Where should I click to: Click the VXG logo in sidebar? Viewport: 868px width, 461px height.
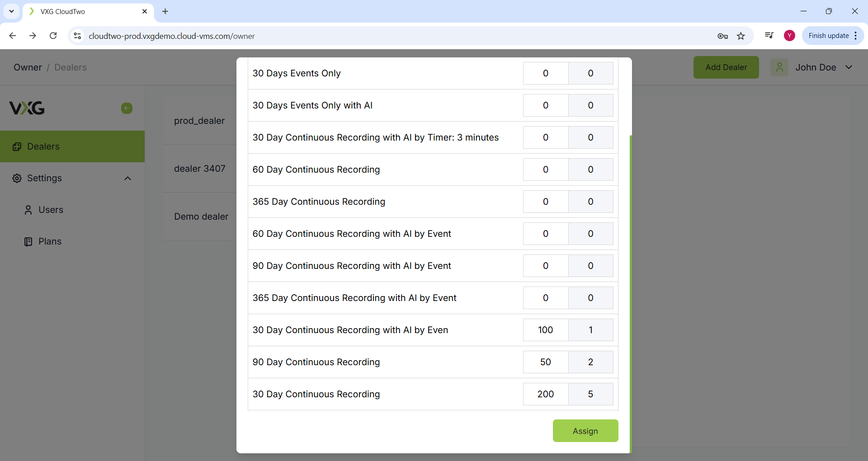(27, 108)
